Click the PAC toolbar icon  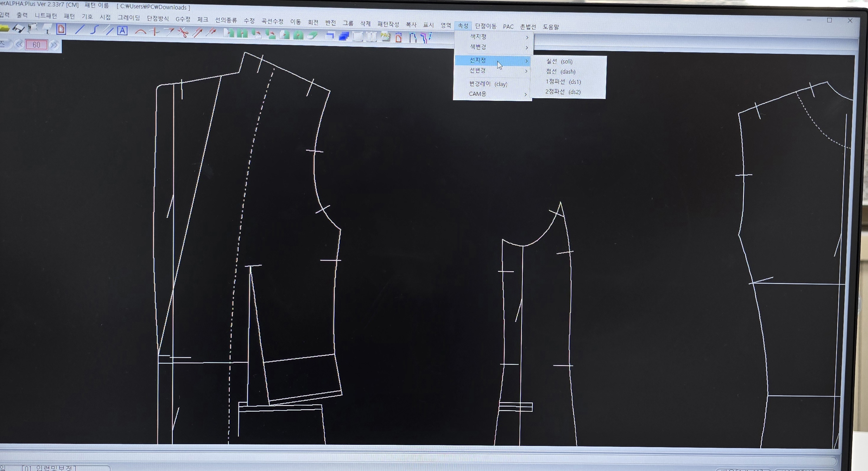385,37
